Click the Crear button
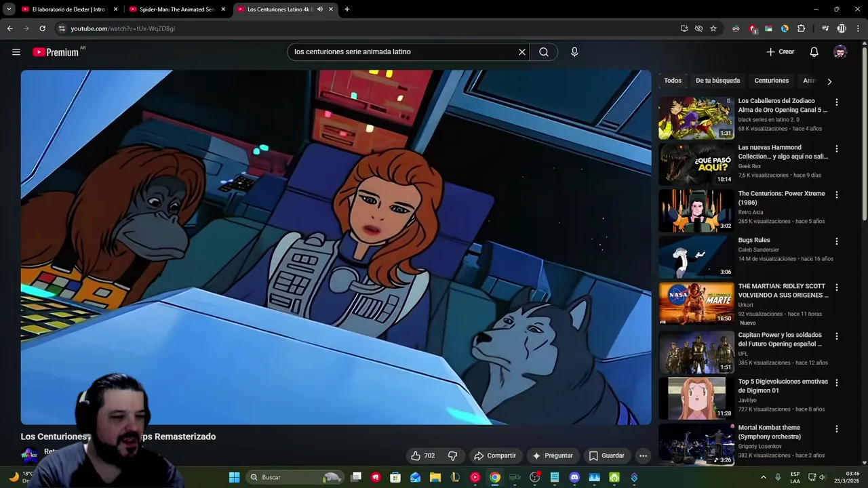The width and height of the screenshot is (868, 488). (x=781, y=52)
